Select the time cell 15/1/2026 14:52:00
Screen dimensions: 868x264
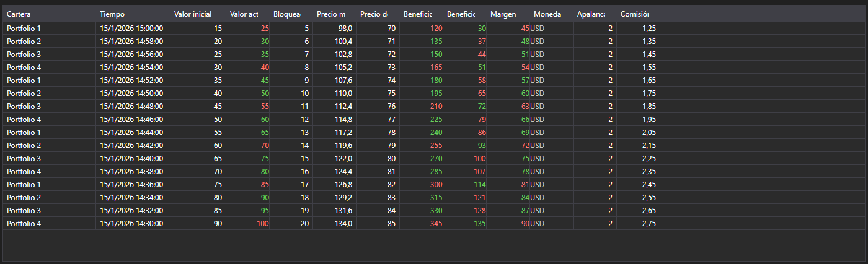(133, 81)
